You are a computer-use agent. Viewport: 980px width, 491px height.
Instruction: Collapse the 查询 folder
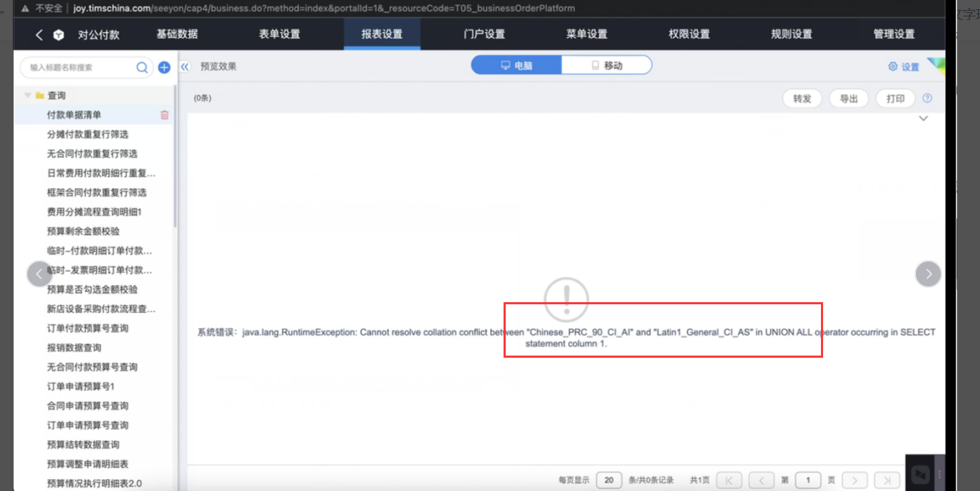[x=27, y=95]
